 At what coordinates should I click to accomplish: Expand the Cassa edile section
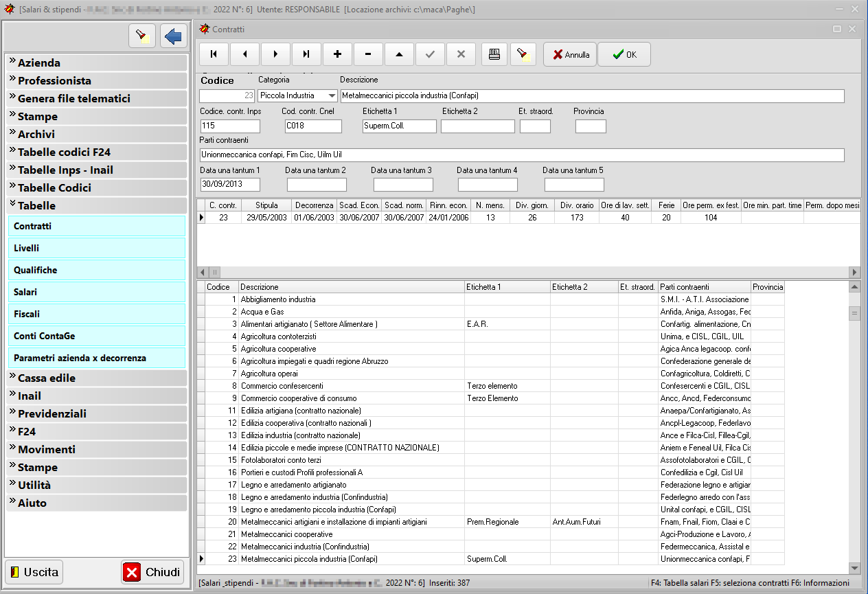pyautogui.click(x=97, y=378)
